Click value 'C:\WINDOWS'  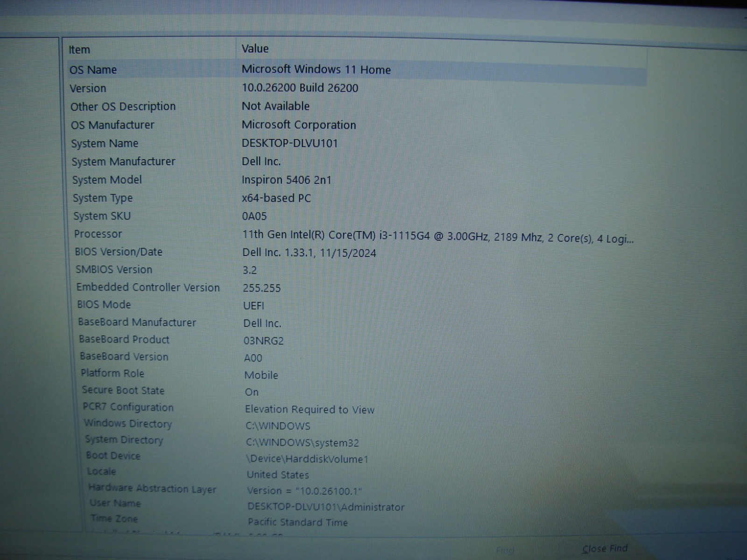tap(278, 426)
